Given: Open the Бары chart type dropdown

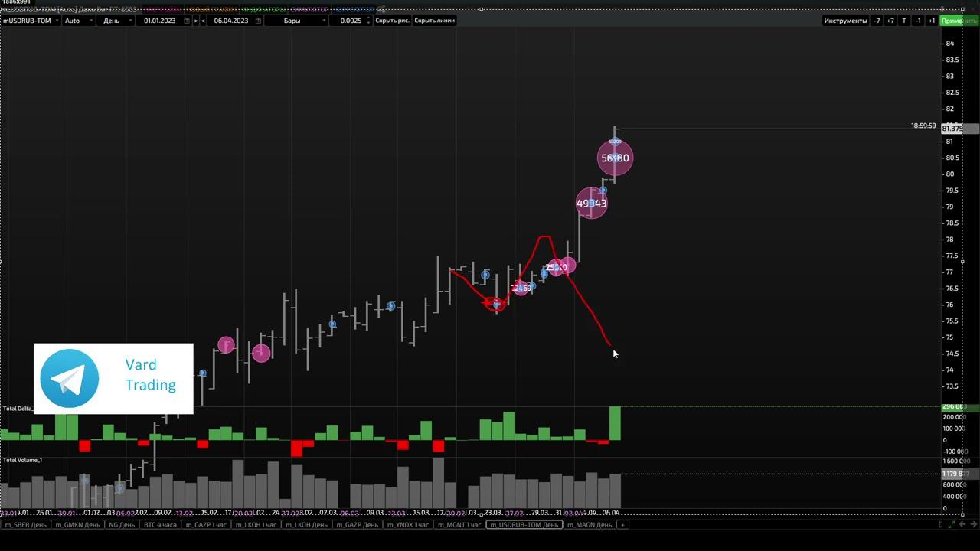Looking at the screenshot, I should (296, 21).
